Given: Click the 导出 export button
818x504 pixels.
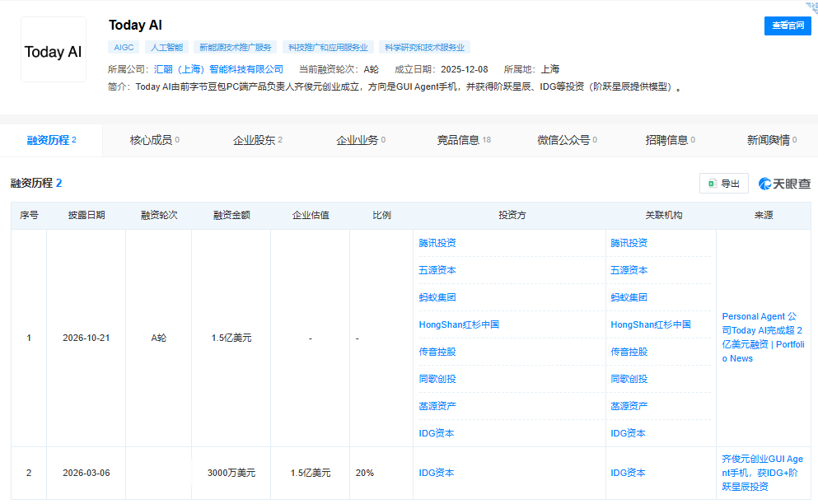Looking at the screenshot, I should point(723,184).
